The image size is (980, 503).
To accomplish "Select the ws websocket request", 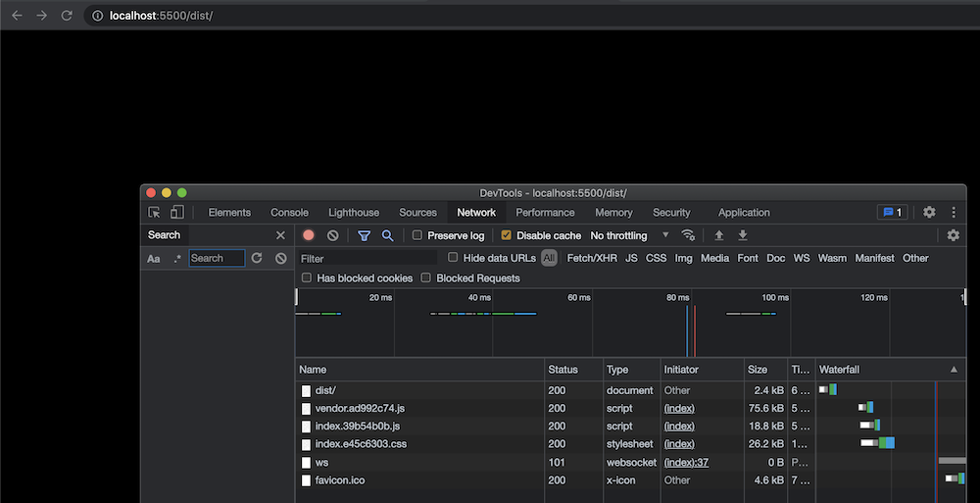I will click(630, 463).
